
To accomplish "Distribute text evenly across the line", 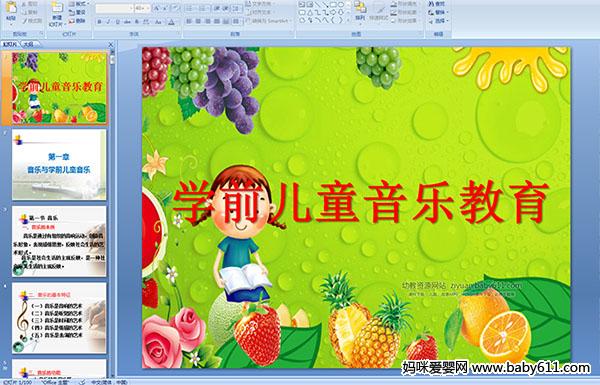I will click(226, 21).
